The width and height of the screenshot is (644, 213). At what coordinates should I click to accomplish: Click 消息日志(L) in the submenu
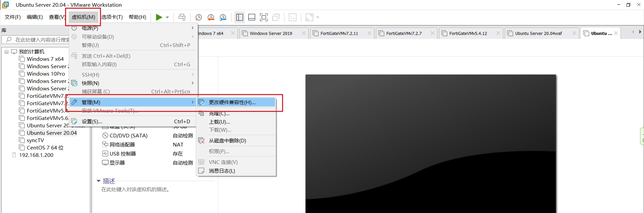point(222,171)
